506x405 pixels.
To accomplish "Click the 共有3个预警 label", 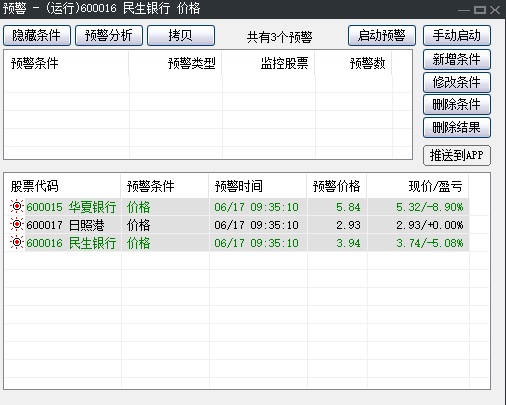I will (x=279, y=37).
